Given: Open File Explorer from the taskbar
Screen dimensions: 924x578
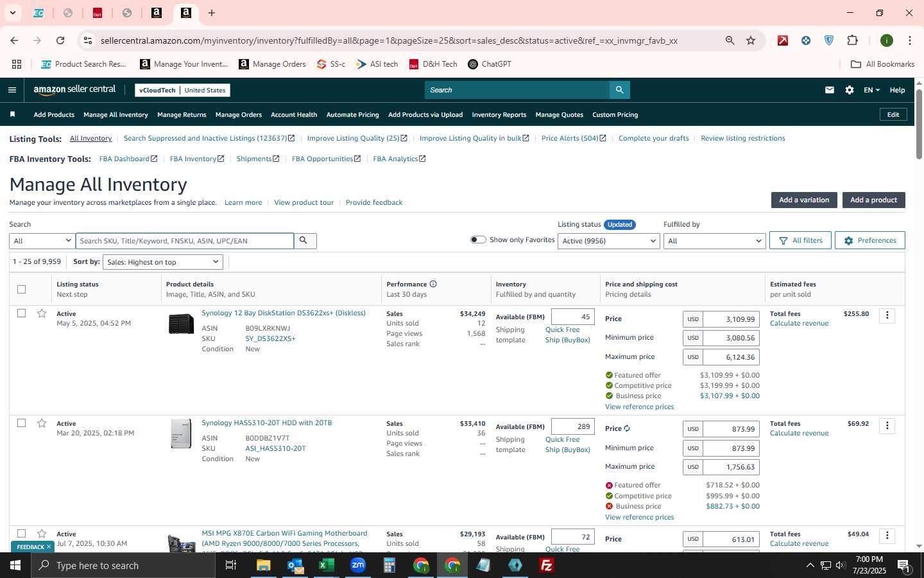Looking at the screenshot, I should 264,565.
